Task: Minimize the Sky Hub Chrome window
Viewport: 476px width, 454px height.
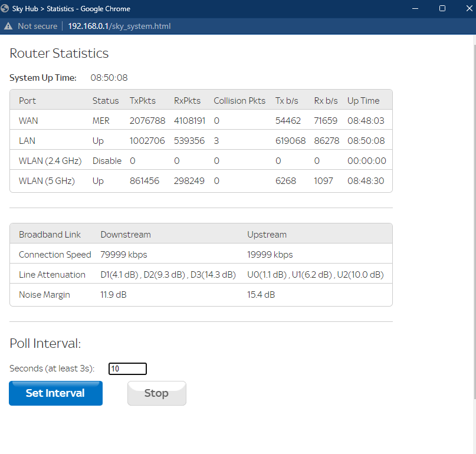Action: 416,9
